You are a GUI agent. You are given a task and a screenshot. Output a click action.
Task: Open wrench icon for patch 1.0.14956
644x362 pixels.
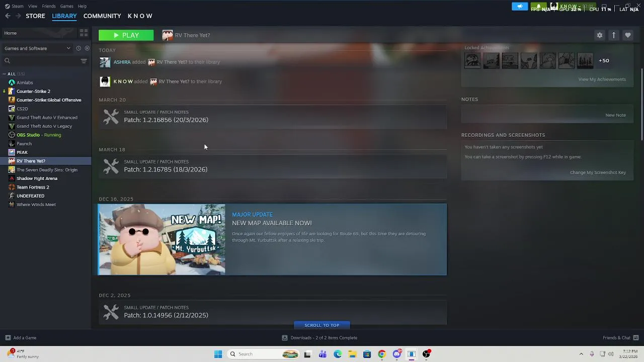click(111, 312)
